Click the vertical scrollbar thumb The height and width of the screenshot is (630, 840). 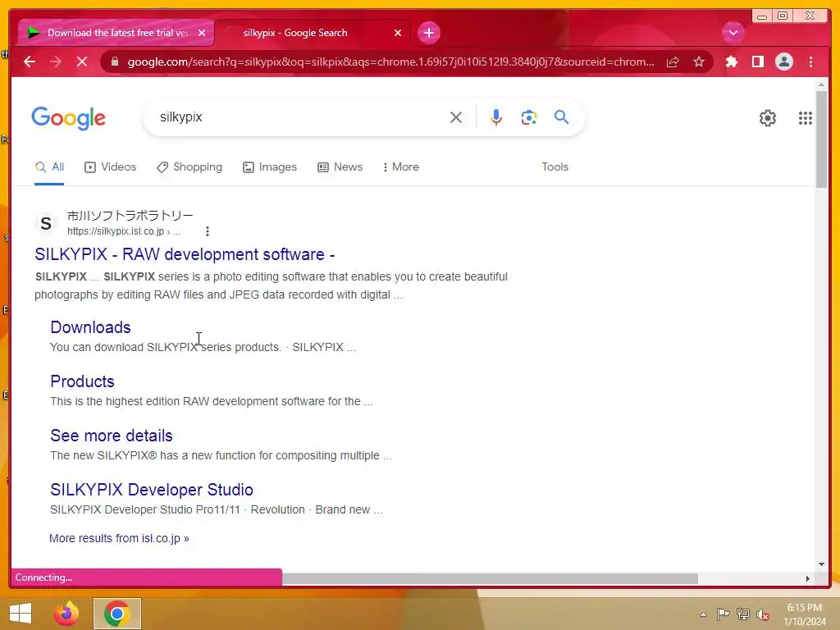tap(821, 139)
